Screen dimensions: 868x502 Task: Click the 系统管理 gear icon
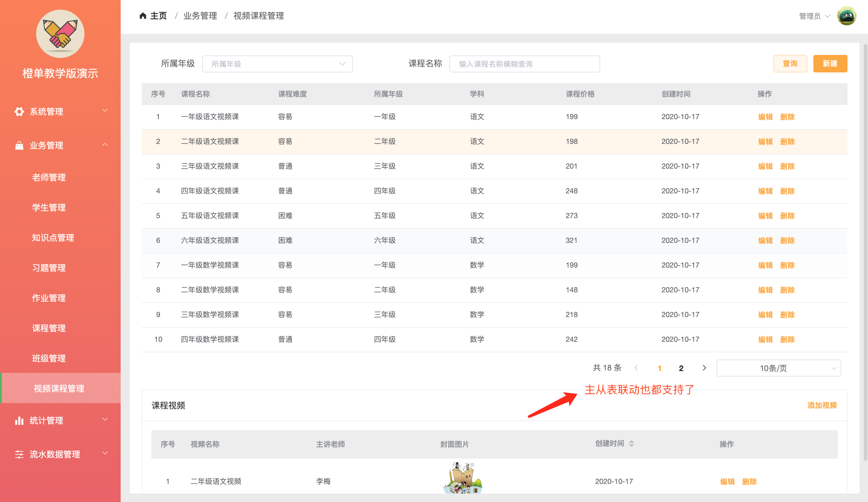point(19,112)
